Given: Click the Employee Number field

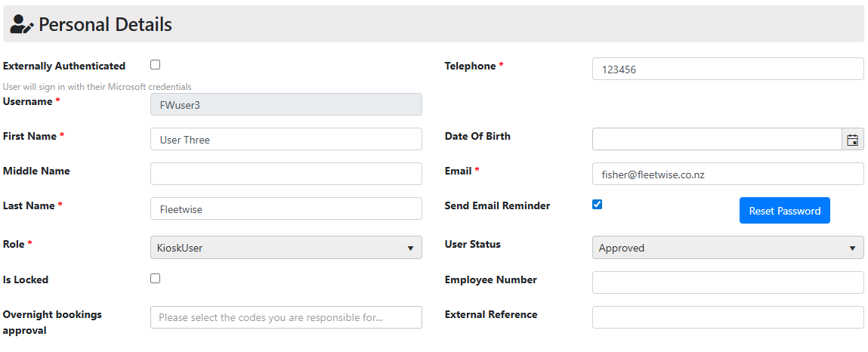Looking at the screenshot, I should pyautogui.click(x=728, y=283).
